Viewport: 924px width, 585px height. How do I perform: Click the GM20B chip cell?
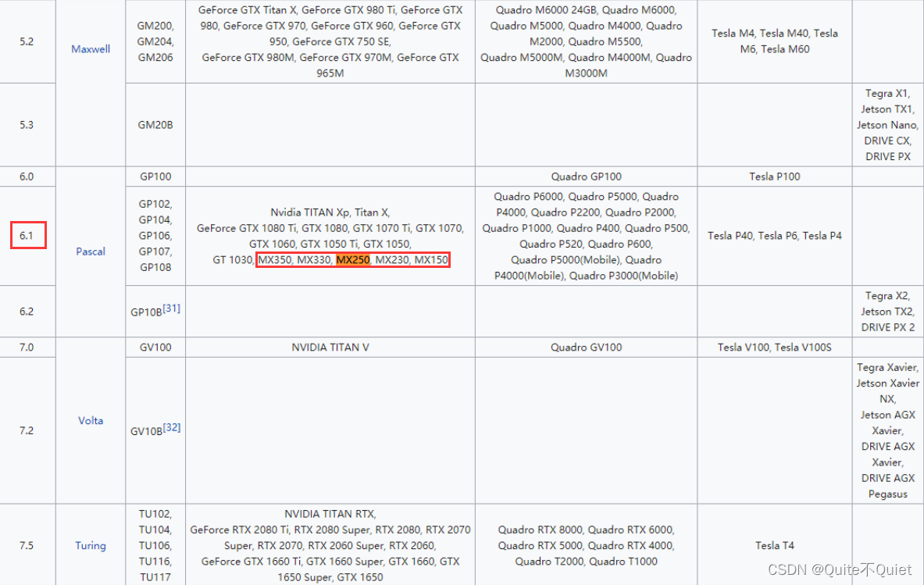coord(155,125)
